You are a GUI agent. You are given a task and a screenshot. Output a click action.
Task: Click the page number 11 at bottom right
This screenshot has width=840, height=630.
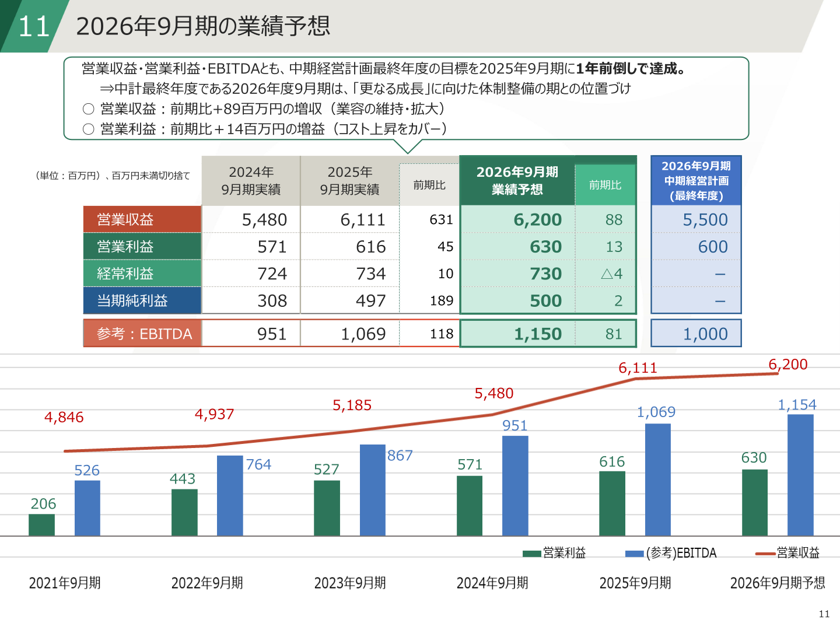[824, 614]
